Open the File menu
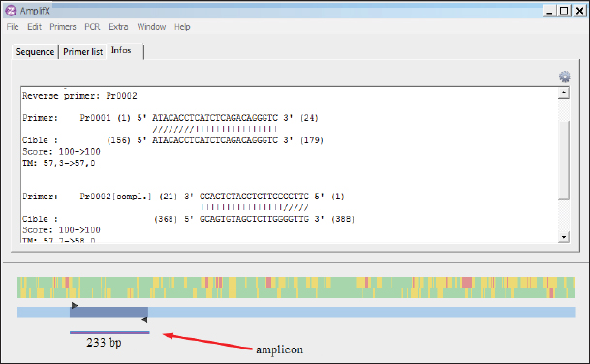 [x=13, y=27]
